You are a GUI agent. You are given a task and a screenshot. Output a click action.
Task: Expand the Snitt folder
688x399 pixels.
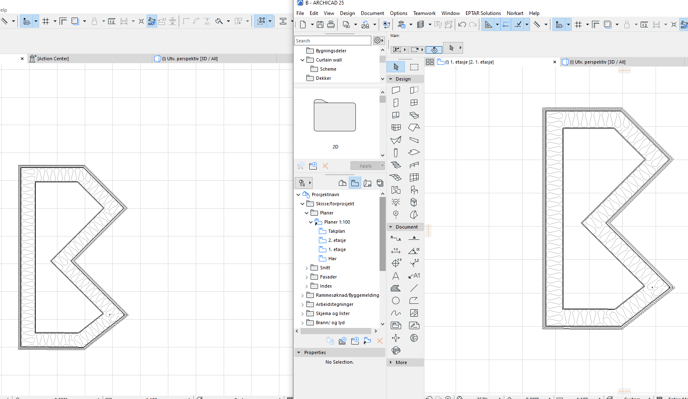[x=306, y=268]
